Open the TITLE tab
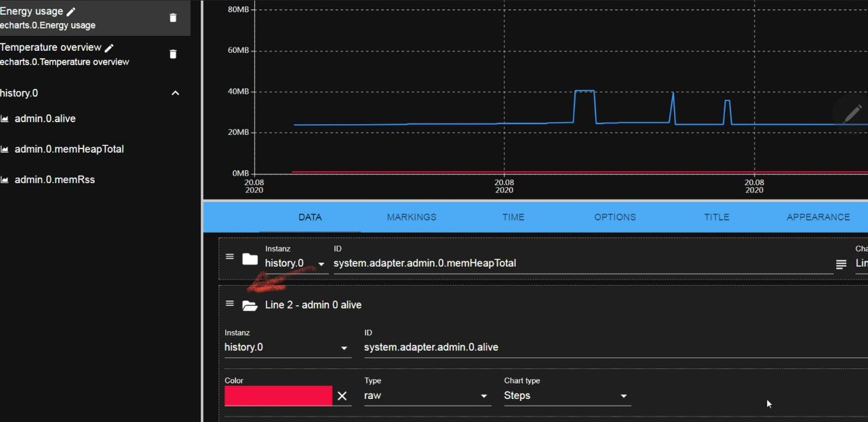868x422 pixels. (717, 217)
